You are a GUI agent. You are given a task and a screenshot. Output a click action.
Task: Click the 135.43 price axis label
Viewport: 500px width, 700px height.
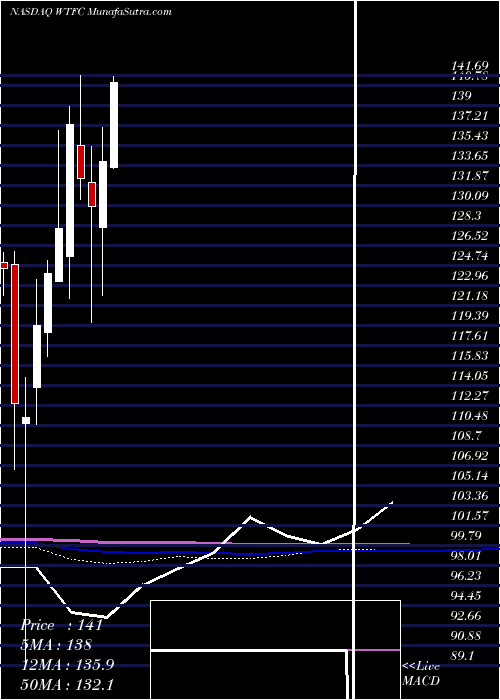470,136
